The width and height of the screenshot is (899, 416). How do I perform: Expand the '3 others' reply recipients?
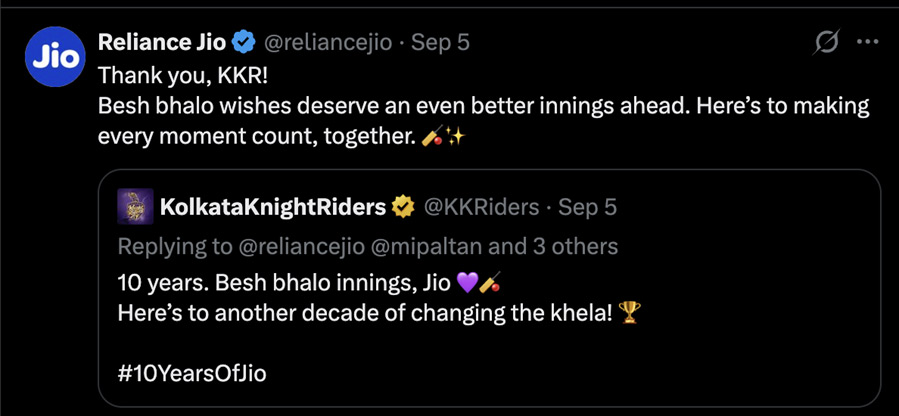575,246
